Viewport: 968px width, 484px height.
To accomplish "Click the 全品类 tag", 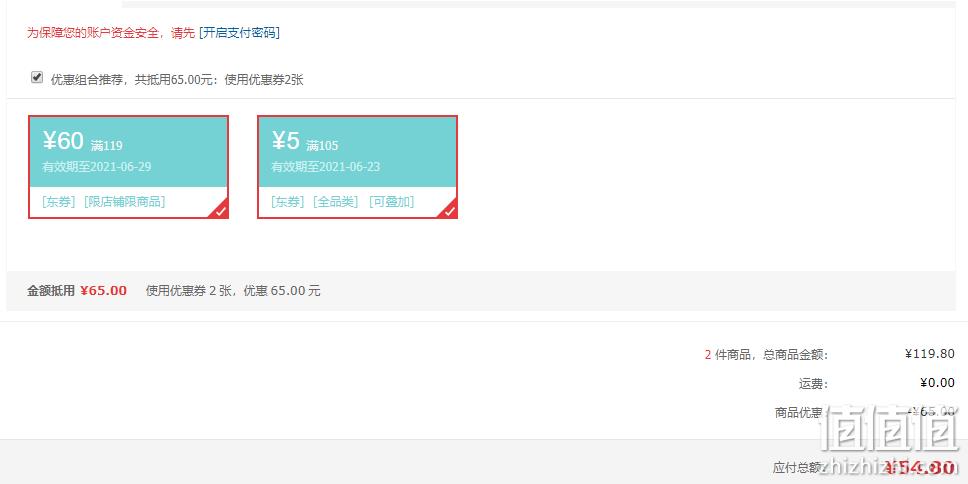I will (x=336, y=202).
